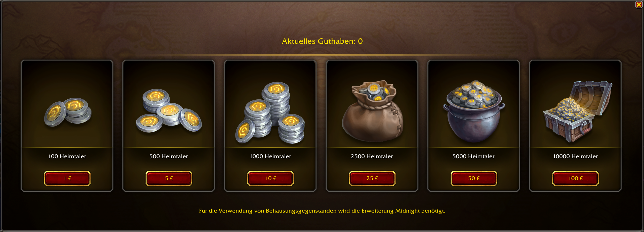Click the two-coin 100 Heimtaler icon
Viewport: 644px width, 232px height.
coord(68,112)
